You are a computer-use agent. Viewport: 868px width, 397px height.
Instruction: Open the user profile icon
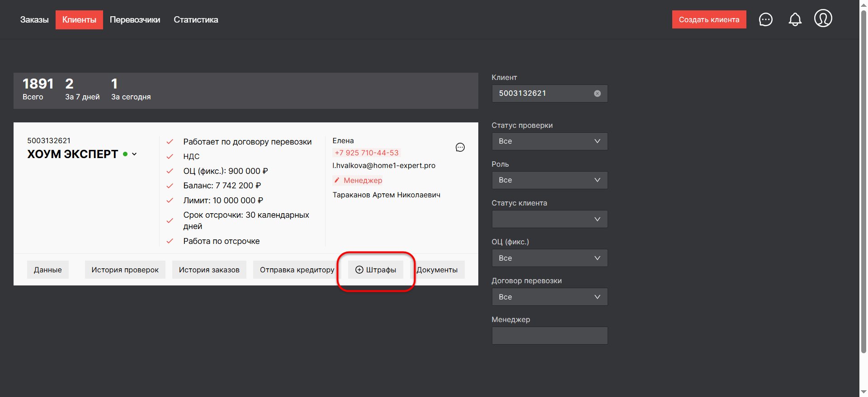point(823,19)
